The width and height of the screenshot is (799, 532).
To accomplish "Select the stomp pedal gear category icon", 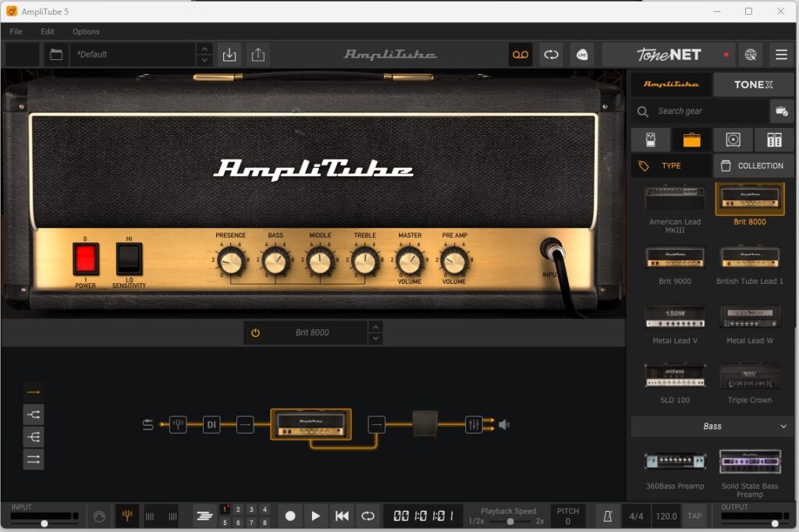I will tap(650, 140).
